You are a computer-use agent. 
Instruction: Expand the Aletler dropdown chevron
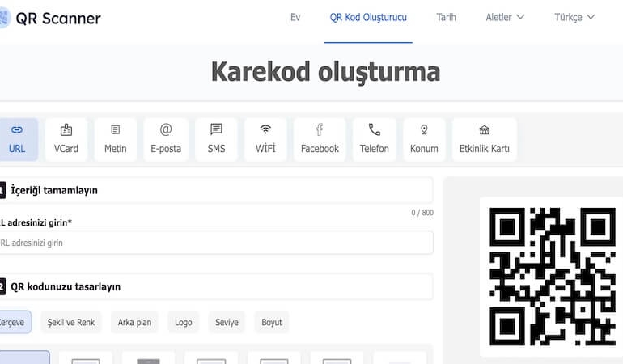click(520, 17)
